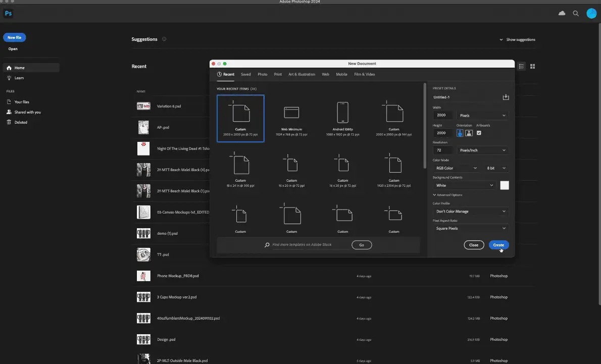The image size is (601, 364).
Task: Switch recent files to list view
Action: (521, 66)
